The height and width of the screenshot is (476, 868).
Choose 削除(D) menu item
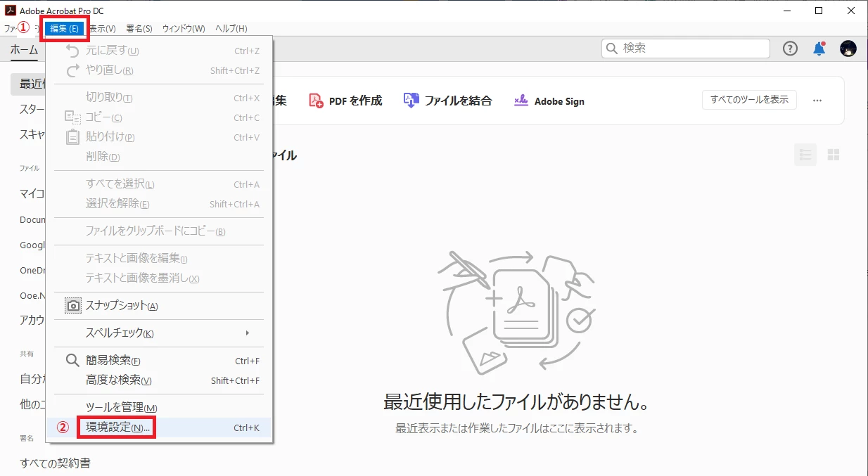point(158,157)
